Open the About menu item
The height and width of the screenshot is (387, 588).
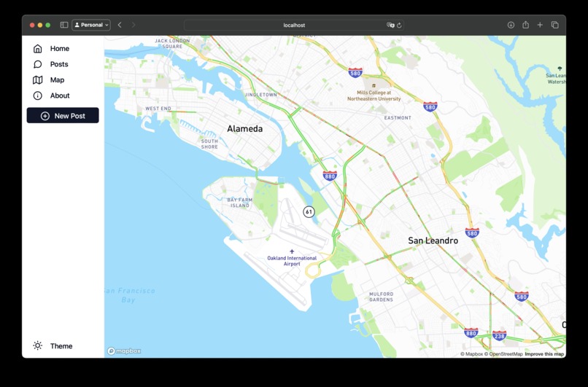pos(63,95)
